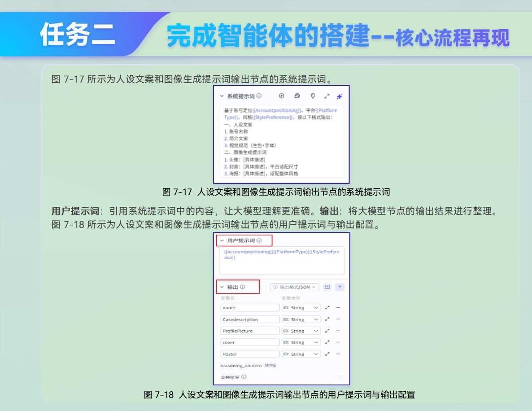Click the 完成智能体的搭建 heading text

tap(268, 35)
